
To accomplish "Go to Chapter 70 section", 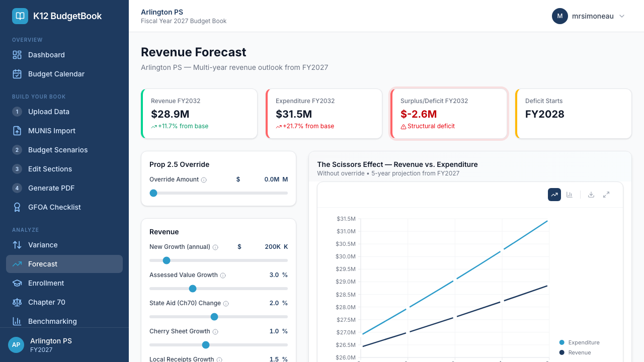I will point(47,302).
